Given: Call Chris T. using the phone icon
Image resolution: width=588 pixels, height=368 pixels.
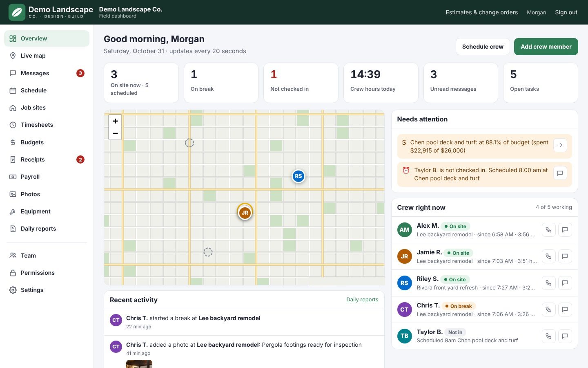Looking at the screenshot, I should [x=548, y=310].
